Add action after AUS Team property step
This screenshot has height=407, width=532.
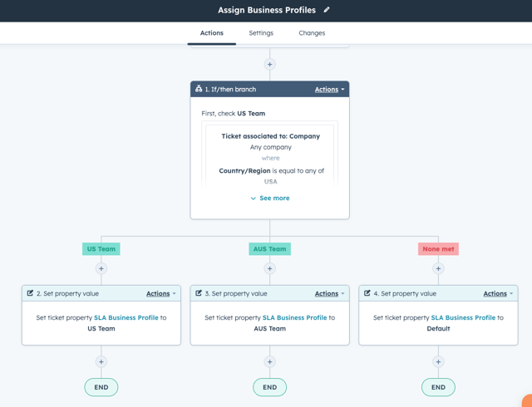269,362
